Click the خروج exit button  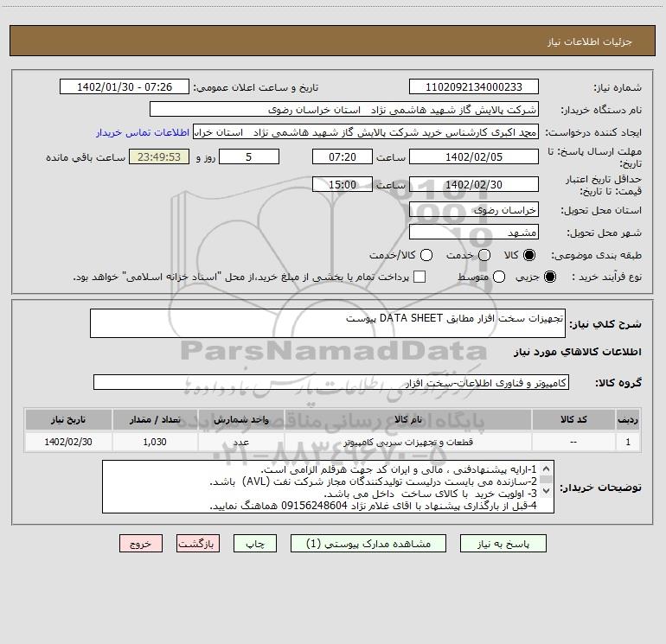[141, 544]
